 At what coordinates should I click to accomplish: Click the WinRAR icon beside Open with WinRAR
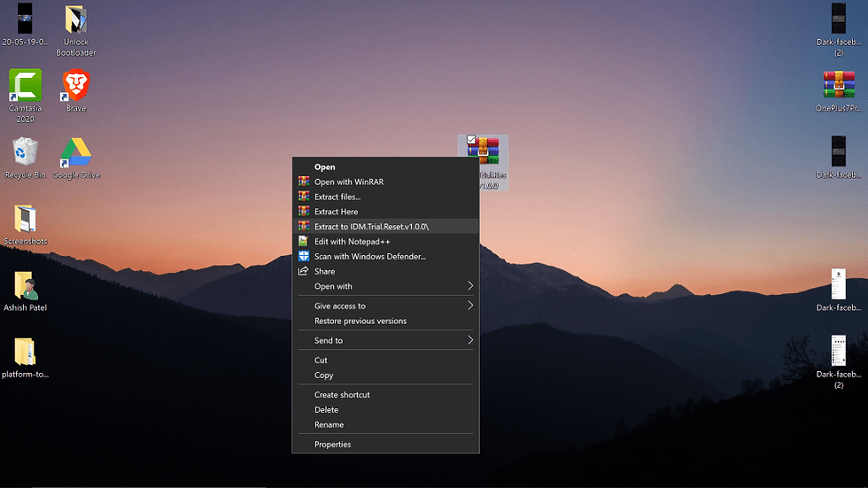[x=304, y=182]
